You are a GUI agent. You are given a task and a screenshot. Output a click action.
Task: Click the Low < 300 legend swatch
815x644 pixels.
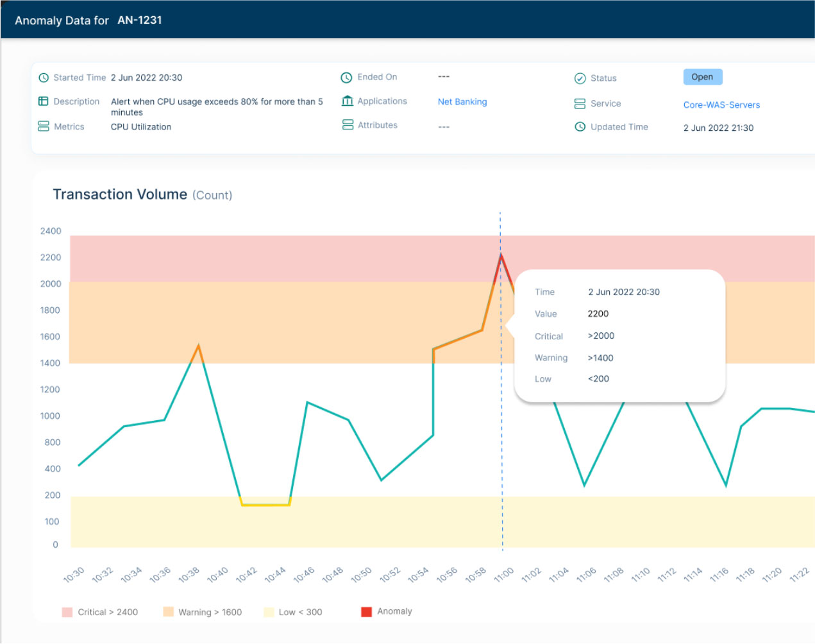[x=269, y=612]
